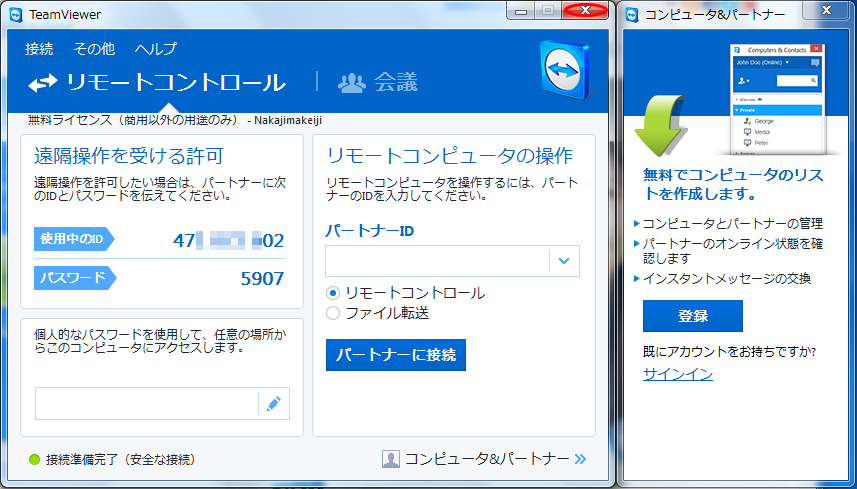Click the リモートコンピュータの操作 heading
The width and height of the screenshot is (857, 489).
(449, 156)
